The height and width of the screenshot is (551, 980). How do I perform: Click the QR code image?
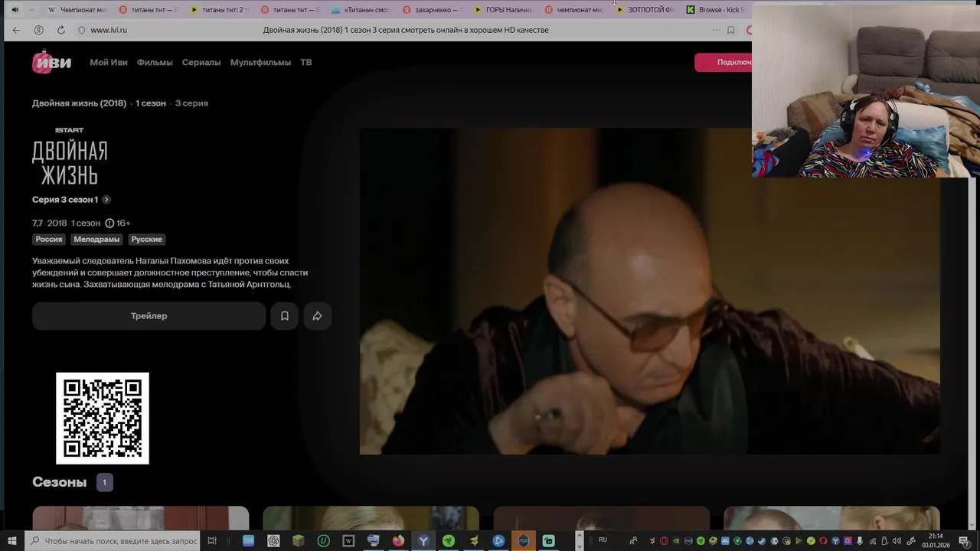(103, 418)
